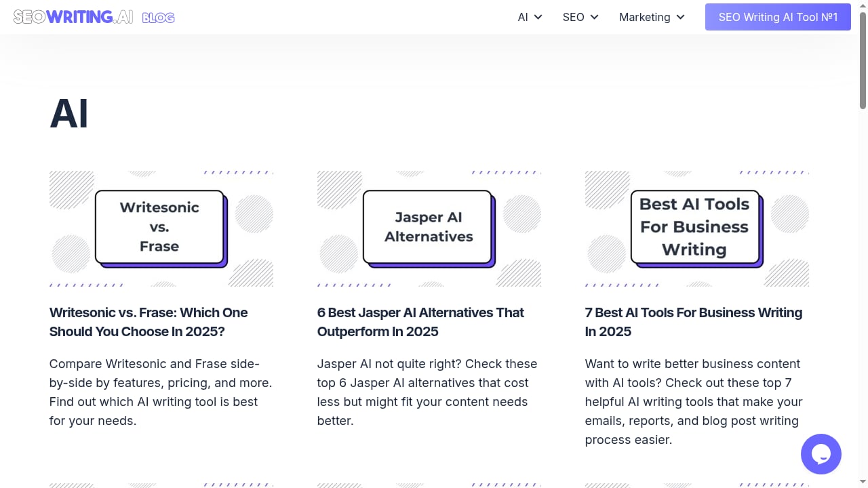Click the 'Want to write better business content' description

click(x=694, y=402)
